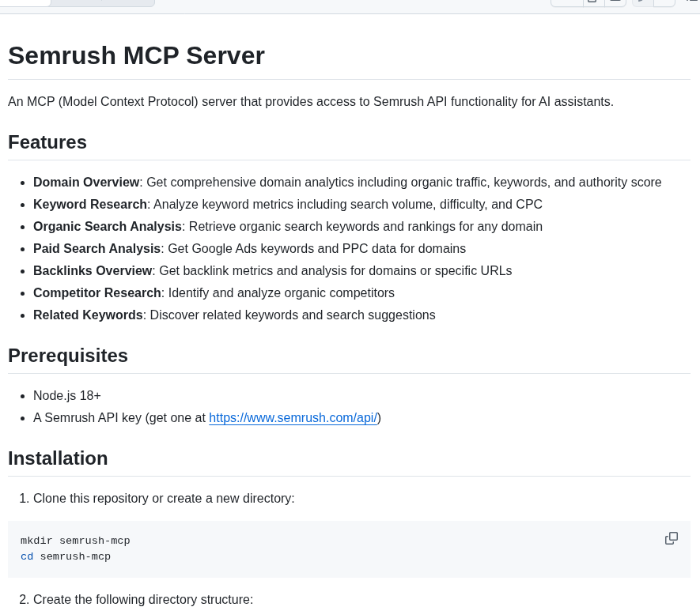The image size is (700, 607).
Task: Select the bold Keyword Research label
Action: coord(90,204)
